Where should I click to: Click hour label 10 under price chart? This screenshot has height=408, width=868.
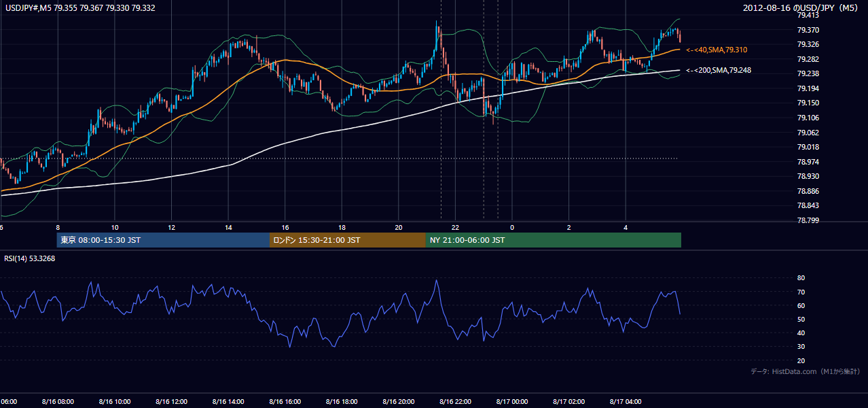pyautogui.click(x=115, y=228)
